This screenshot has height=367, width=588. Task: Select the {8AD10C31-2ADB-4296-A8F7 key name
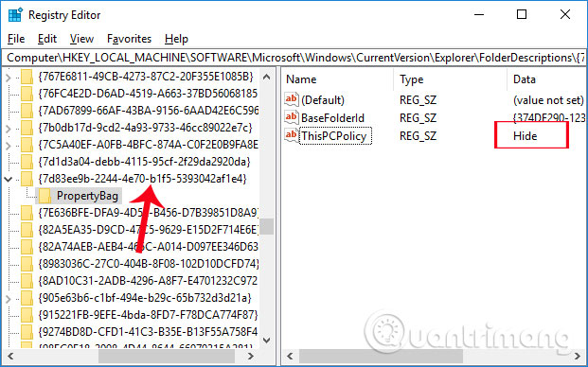click(x=148, y=281)
